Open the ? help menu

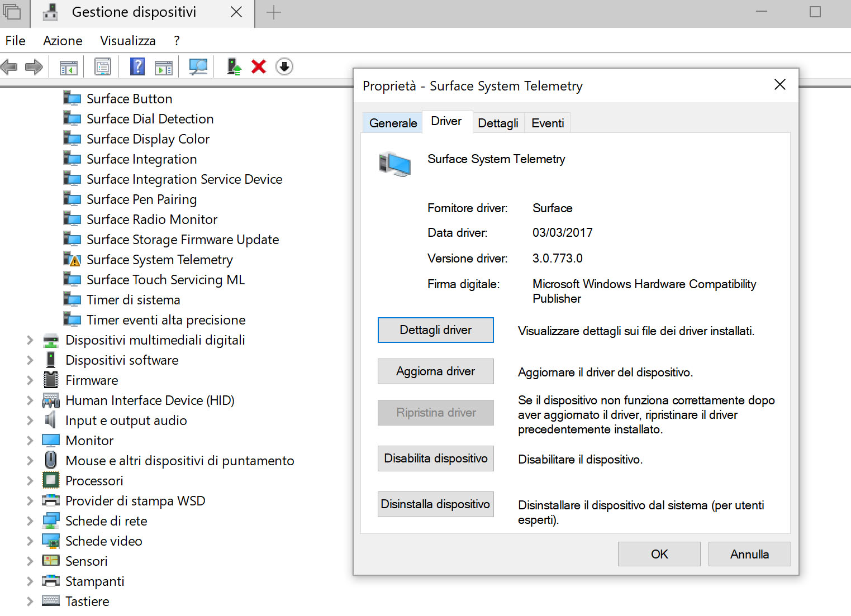177,41
